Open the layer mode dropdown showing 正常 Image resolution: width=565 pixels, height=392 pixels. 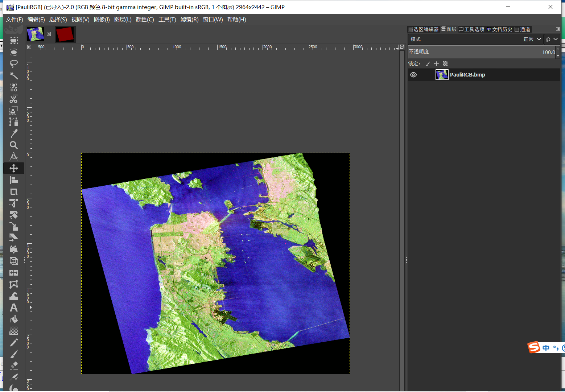point(532,39)
